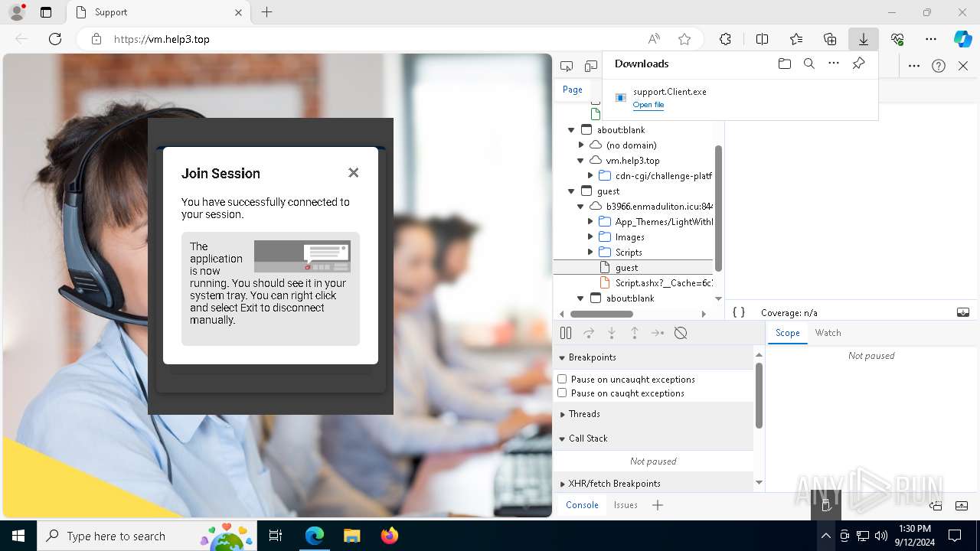
Task: Expand the Scripts folder in the tree
Action: 590,252
